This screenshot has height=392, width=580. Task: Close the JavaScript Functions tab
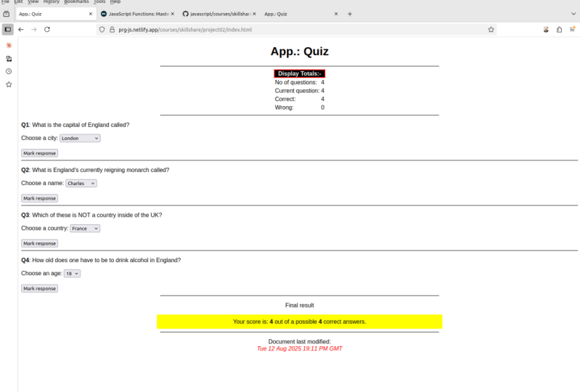coord(172,14)
